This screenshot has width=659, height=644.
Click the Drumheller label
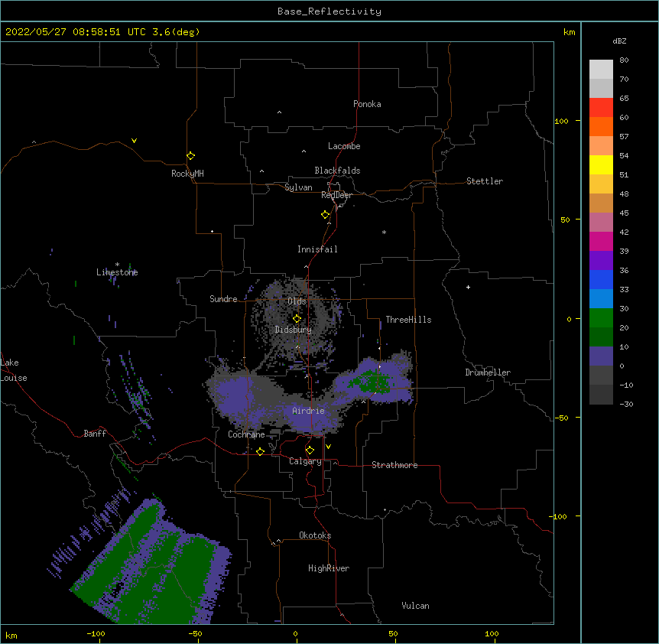point(488,372)
